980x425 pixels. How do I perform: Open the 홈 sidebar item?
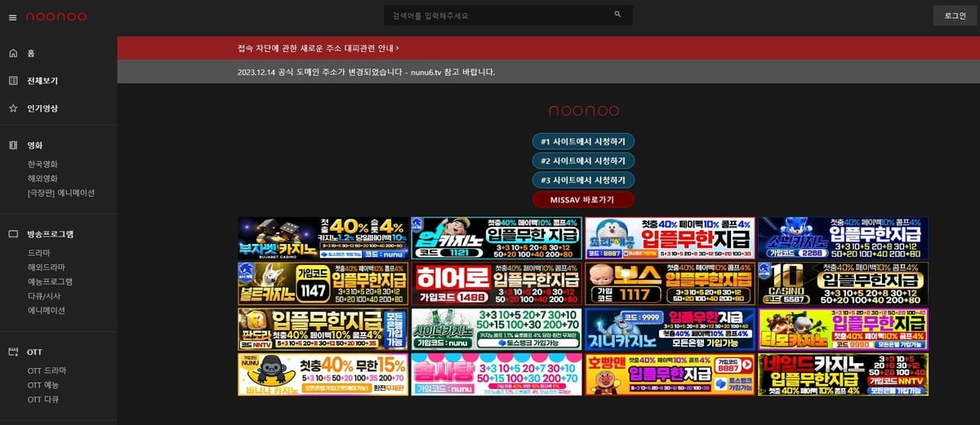(x=31, y=53)
